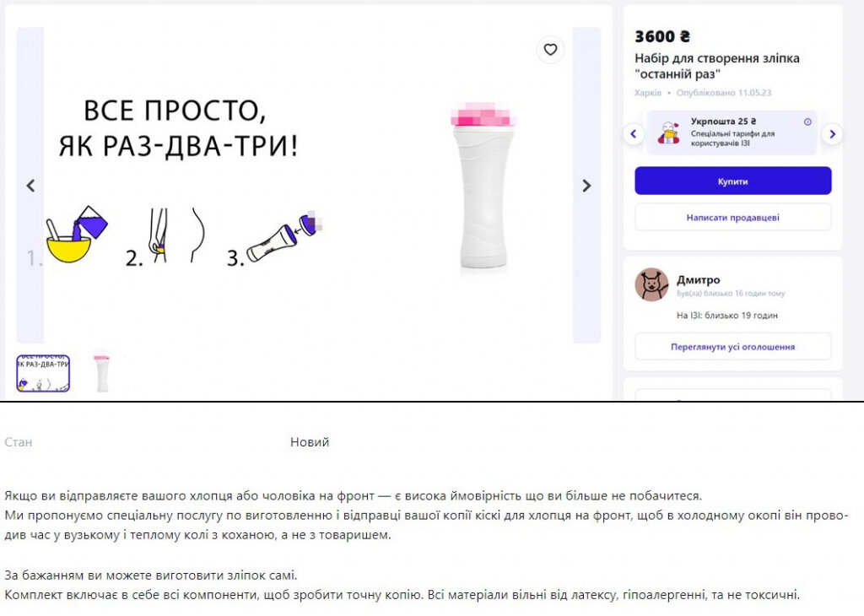
Task: Show next product photo with right arrow
Action: coord(587,186)
